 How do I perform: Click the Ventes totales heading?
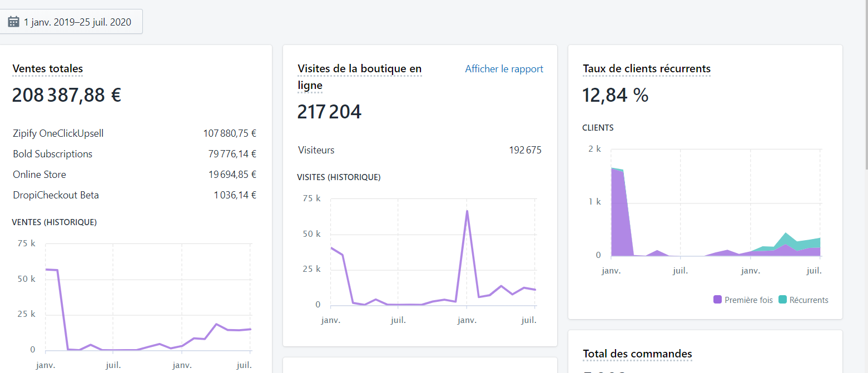tap(48, 69)
